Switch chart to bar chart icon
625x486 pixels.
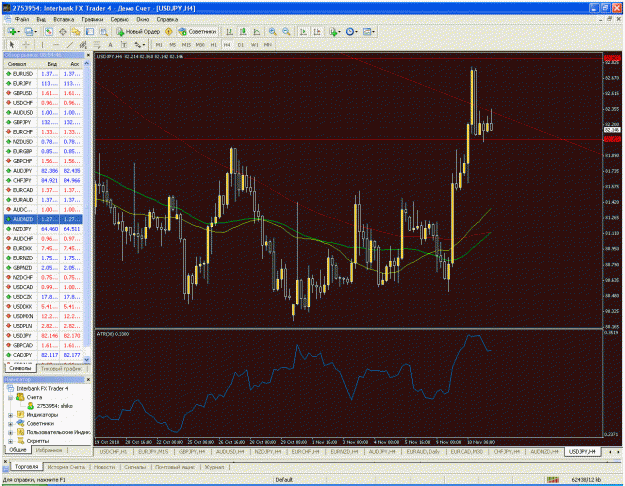[229, 31]
